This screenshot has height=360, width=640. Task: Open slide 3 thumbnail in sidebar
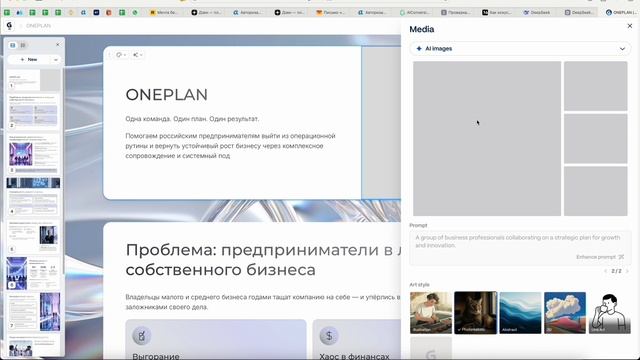33,154
